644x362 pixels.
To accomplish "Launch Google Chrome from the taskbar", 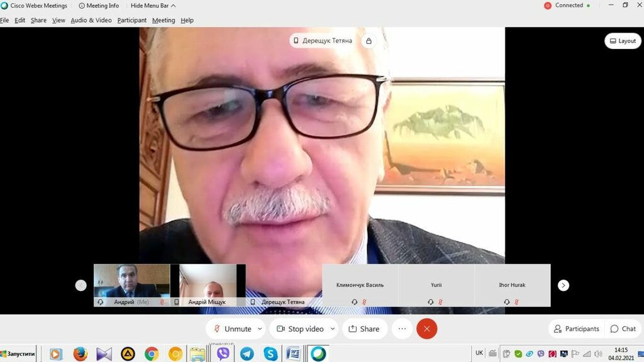I will click(x=152, y=354).
